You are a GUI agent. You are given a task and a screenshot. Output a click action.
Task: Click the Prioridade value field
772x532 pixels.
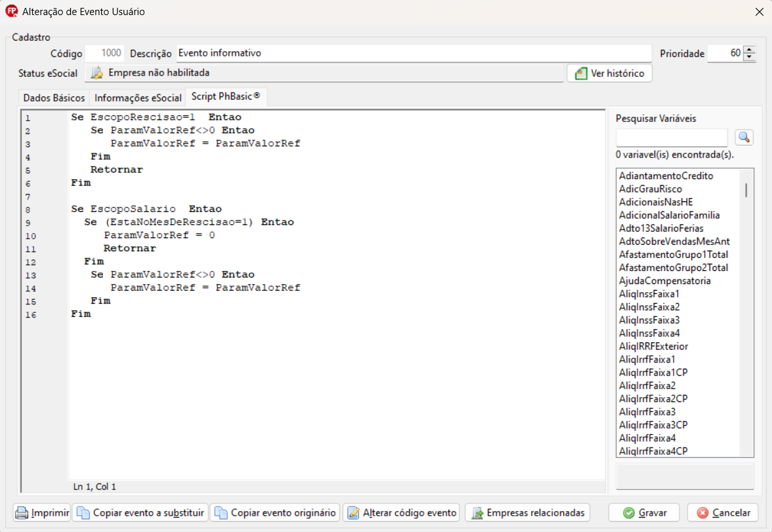pos(725,53)
